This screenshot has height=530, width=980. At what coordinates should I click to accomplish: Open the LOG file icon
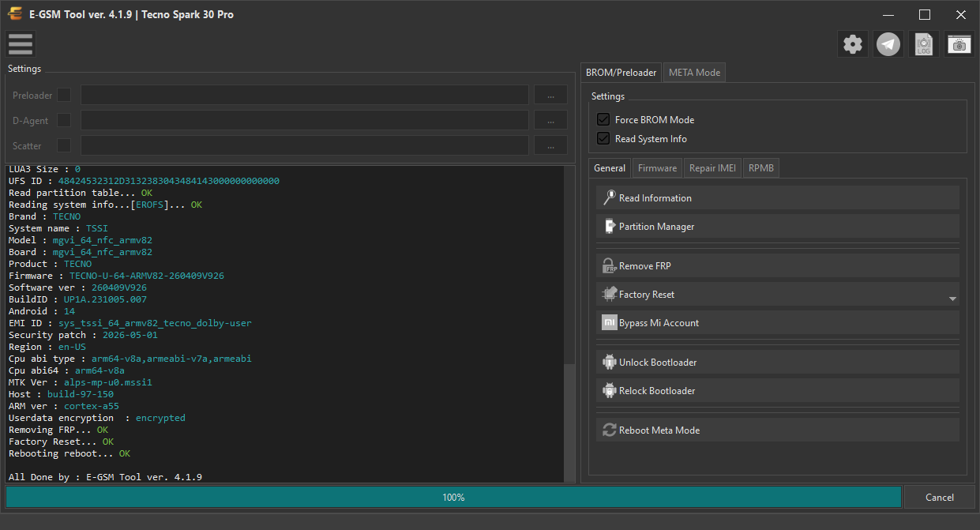click(x=924, y=44)
